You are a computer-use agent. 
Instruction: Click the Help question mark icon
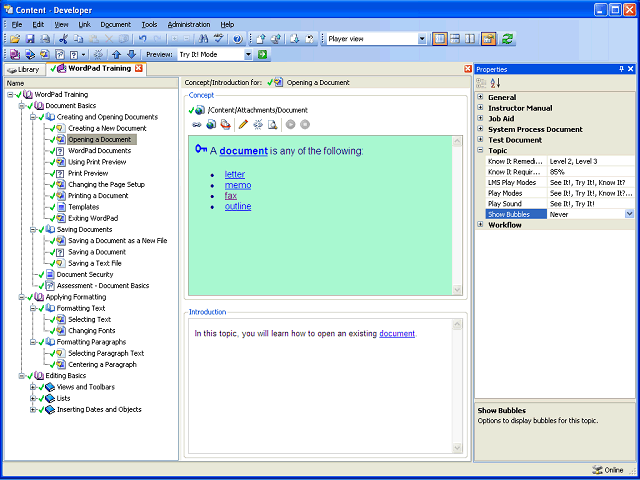tap(238, 39)
